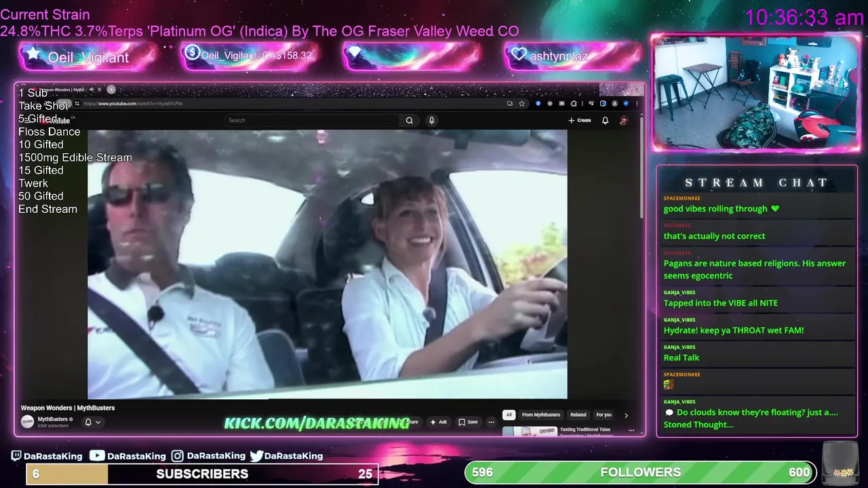Click chat message 'good vibes rolling through'

tap(722, 209)
